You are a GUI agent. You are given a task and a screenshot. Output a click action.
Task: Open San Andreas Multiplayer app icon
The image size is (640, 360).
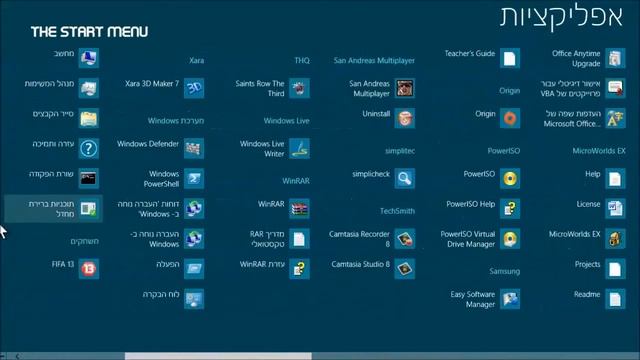(404, 88)
